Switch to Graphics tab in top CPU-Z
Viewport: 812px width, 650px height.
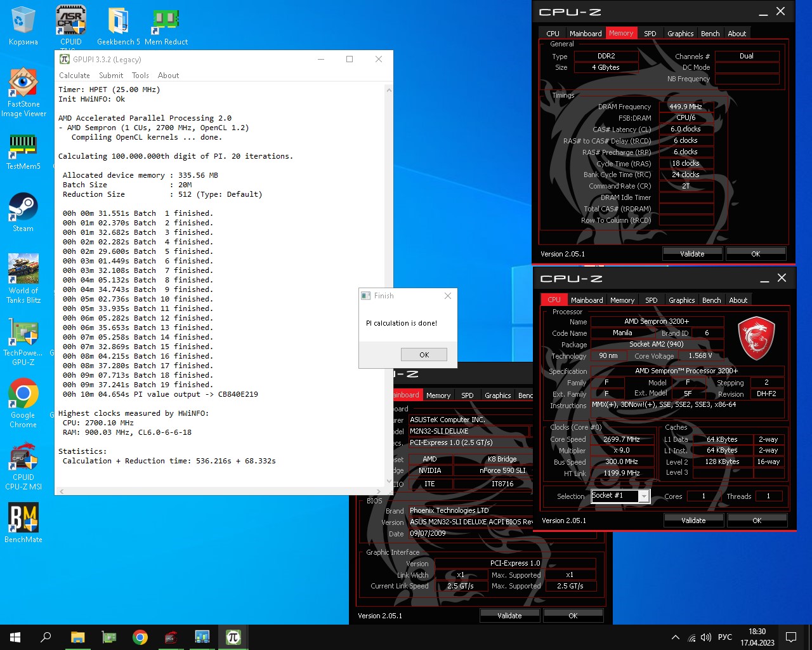click(680, 34)
